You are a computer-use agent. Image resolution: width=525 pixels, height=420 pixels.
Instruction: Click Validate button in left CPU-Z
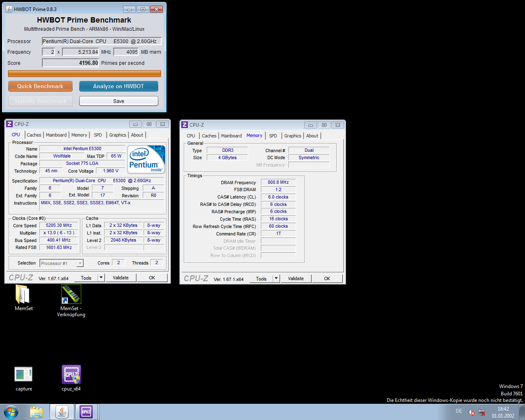click(x=121, y=278)
